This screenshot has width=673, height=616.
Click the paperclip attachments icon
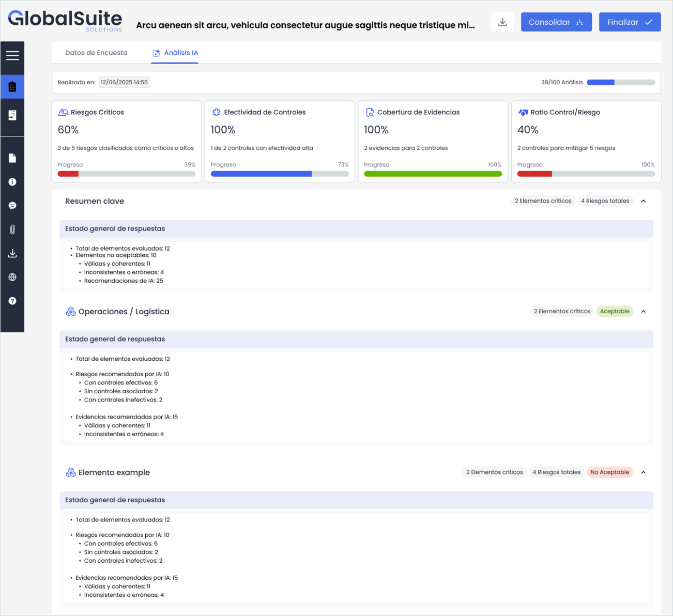tap(12, 229)
